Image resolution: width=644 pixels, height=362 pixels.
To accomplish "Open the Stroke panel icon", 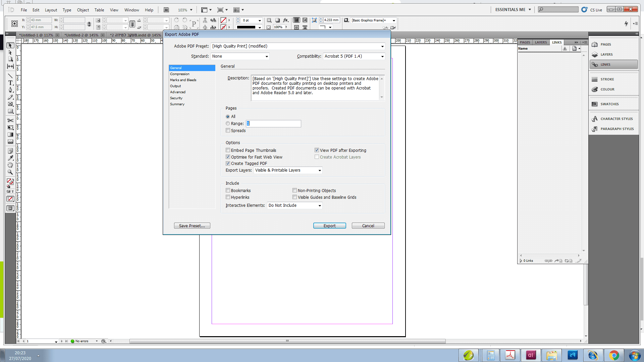I will pos(595,79).
